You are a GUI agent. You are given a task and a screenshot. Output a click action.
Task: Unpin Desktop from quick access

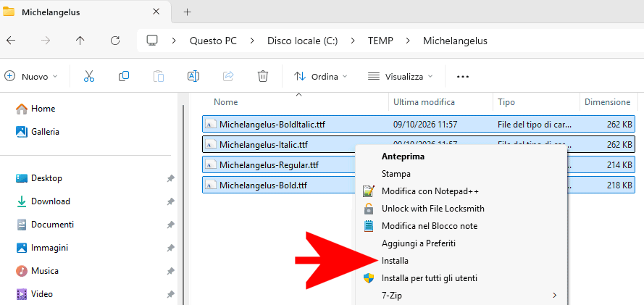tap(170, 178)
